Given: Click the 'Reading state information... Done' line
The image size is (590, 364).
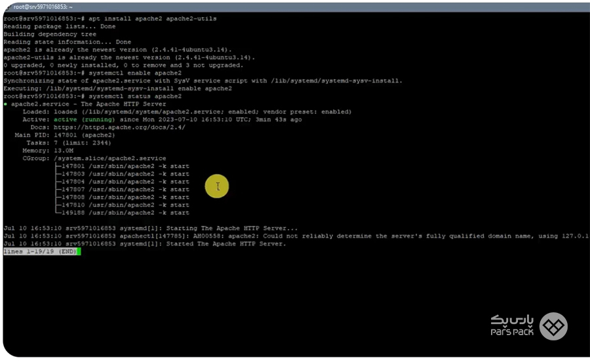Looking at the screenshot, I should (68, 42).
